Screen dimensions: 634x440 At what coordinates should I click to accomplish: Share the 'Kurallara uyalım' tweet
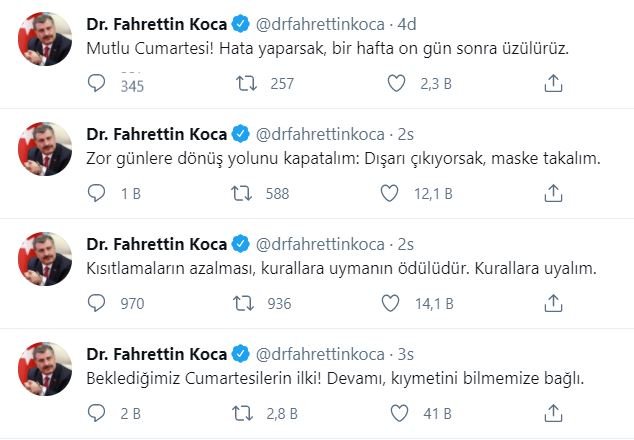point(554,303)
